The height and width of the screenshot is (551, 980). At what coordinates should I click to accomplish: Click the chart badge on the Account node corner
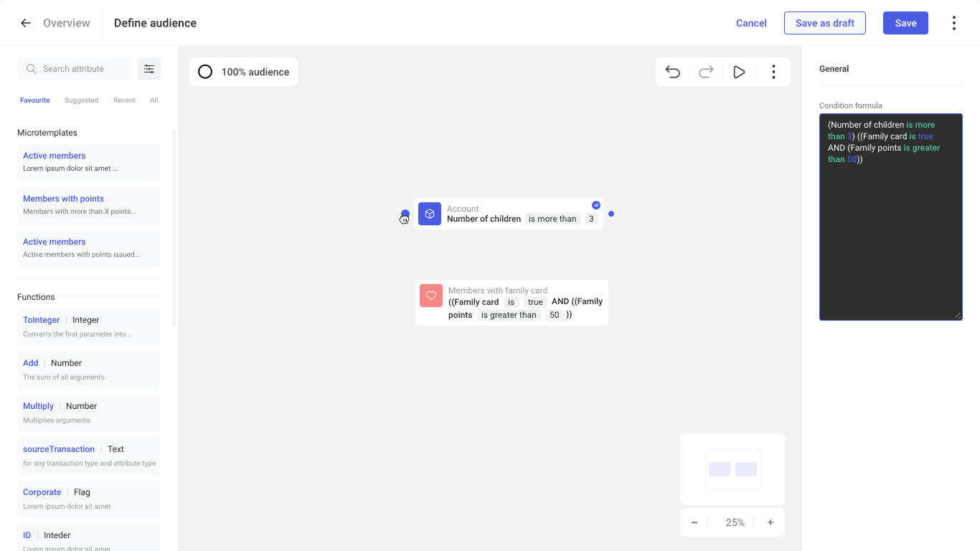coord(596,204)
